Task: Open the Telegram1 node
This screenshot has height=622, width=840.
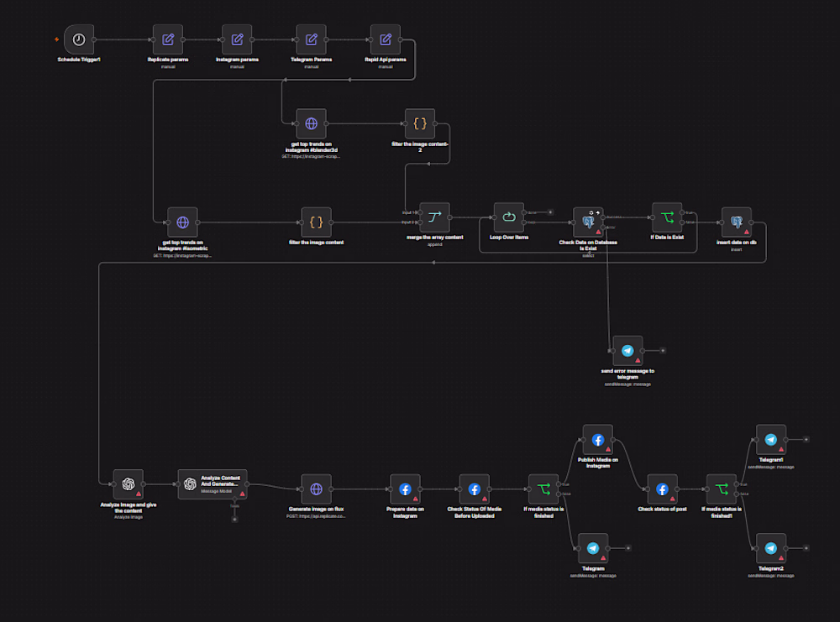Action: 771,440
